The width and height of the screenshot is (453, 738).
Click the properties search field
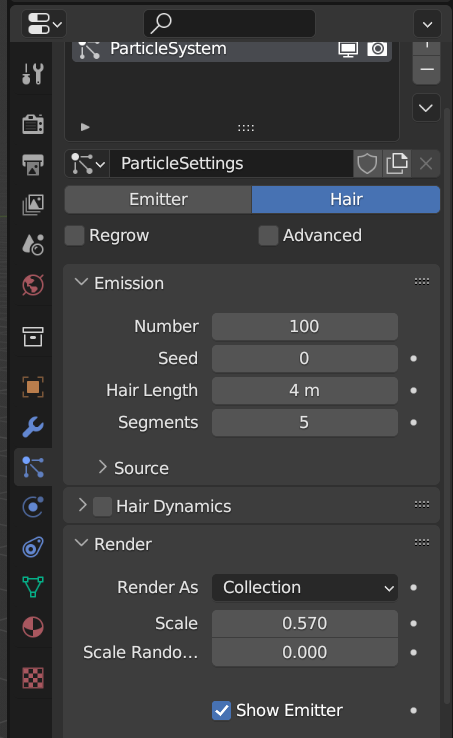[x=229, y=23]
